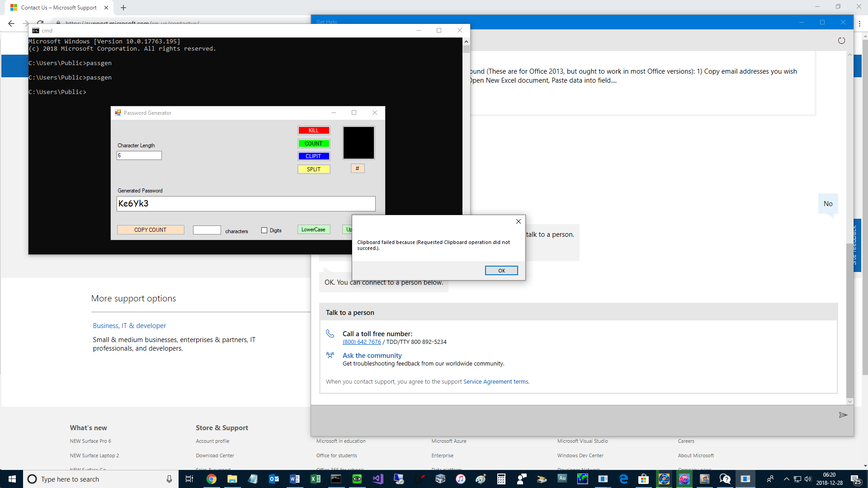The width and height of the screenshot is (868, 488).
Task: Open Account profile footer link
Action: tap(212, 441)
